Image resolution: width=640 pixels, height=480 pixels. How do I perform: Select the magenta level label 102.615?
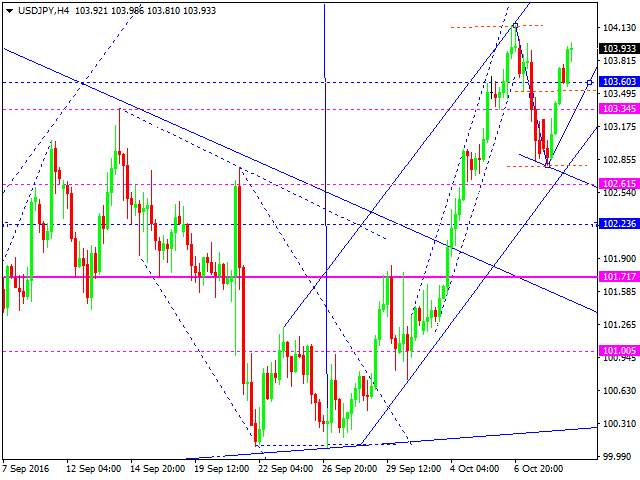click(x=619, y=183)
